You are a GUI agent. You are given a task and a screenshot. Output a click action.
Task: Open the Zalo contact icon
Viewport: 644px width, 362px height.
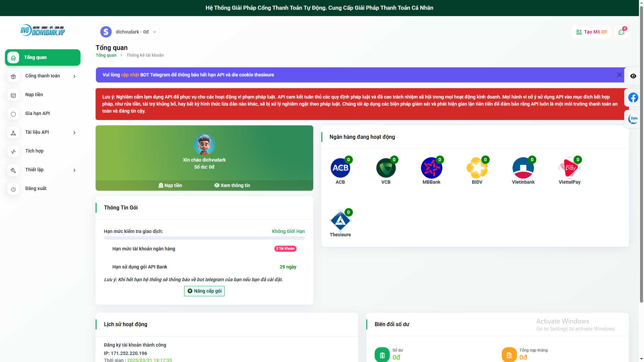coord(633,118)
